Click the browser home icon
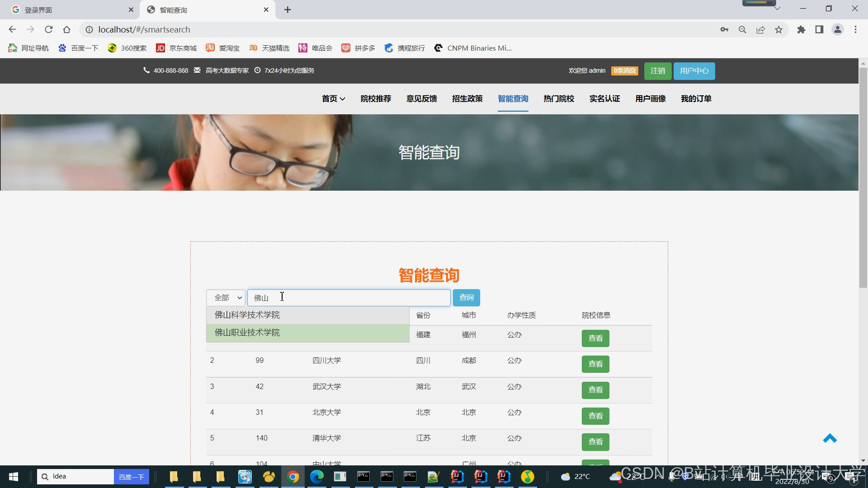Viewport: 868px width, 488px height. pos(67,29)
